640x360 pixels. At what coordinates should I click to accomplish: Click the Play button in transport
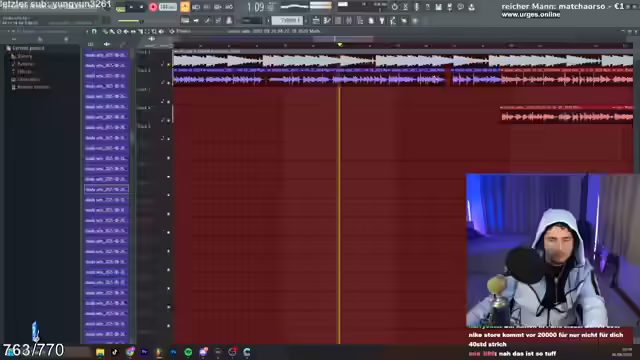pos(131,7)
